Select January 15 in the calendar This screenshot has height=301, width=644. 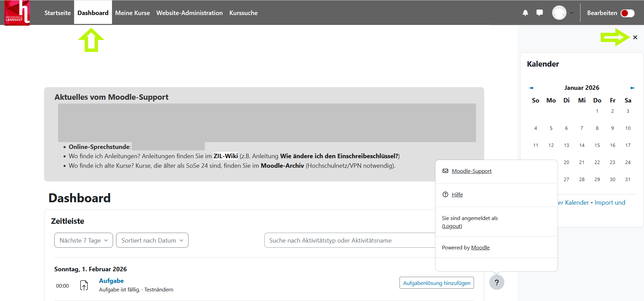(597, 145)
